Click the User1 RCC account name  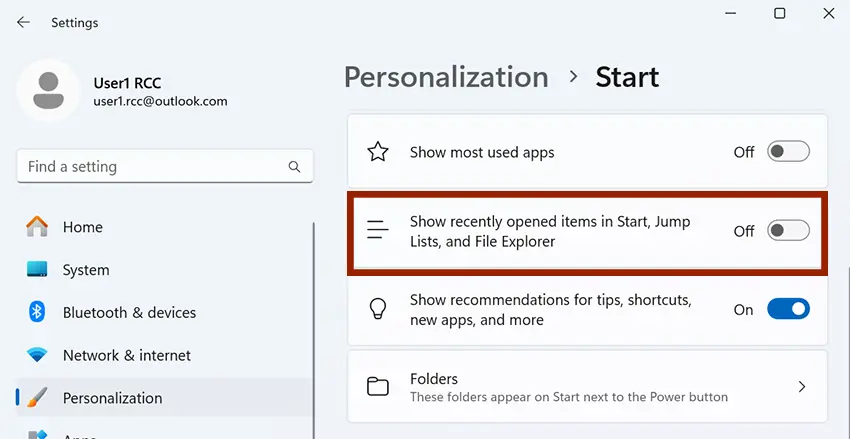(x=127, y=83)
